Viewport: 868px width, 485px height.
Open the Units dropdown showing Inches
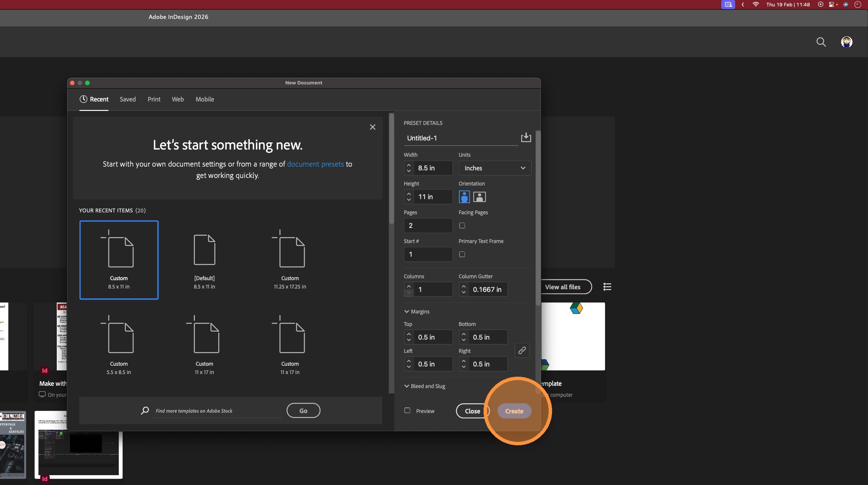[x=495, y=168]
